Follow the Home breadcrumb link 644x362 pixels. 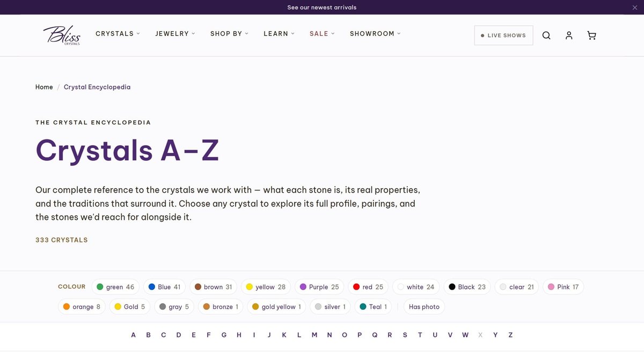click(x=44, y=87)
